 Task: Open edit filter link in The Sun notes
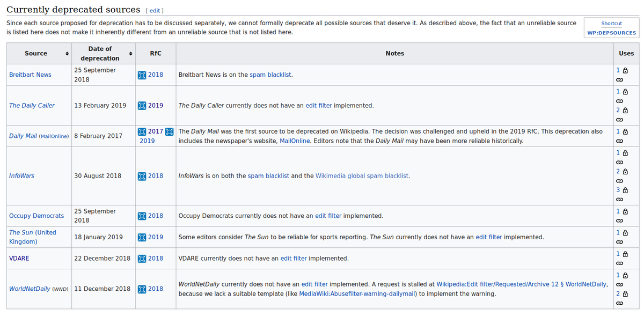(x=489, y=237)
